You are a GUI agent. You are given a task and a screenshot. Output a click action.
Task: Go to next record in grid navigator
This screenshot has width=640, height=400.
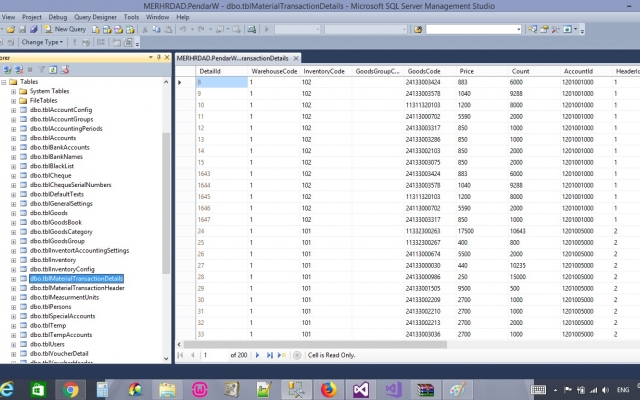coord(258,356)
